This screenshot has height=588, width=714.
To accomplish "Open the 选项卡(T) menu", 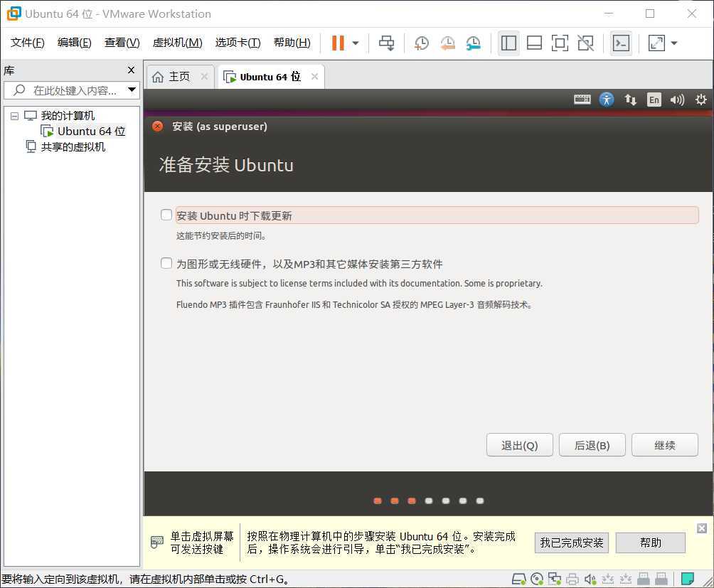I will click(x=238, y=43).
